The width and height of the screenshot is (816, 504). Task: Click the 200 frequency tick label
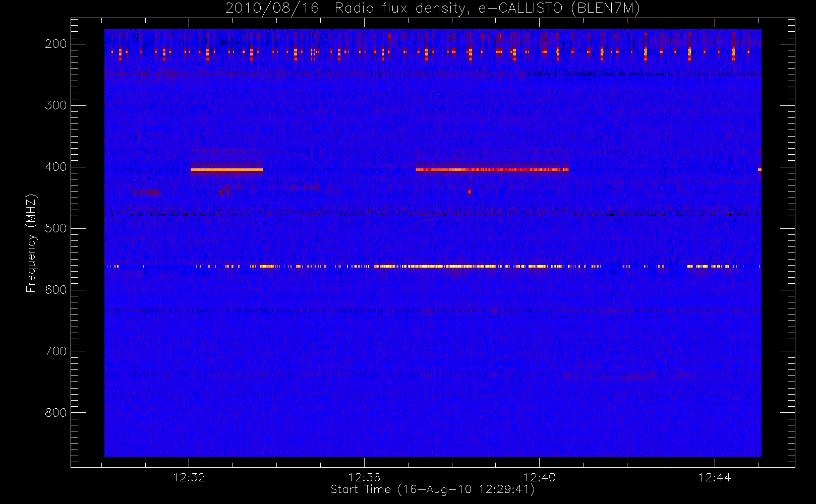click(x=55, y=44)
